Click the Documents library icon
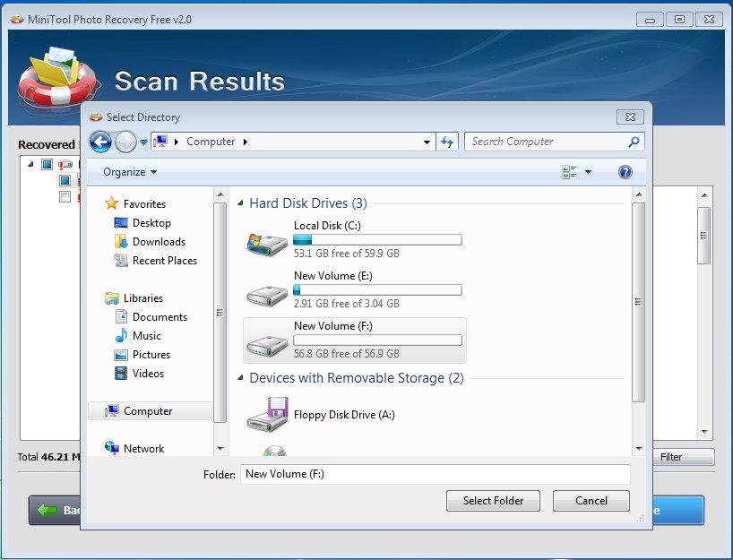This screenshot has height=560, width=733. click(121, 317)
